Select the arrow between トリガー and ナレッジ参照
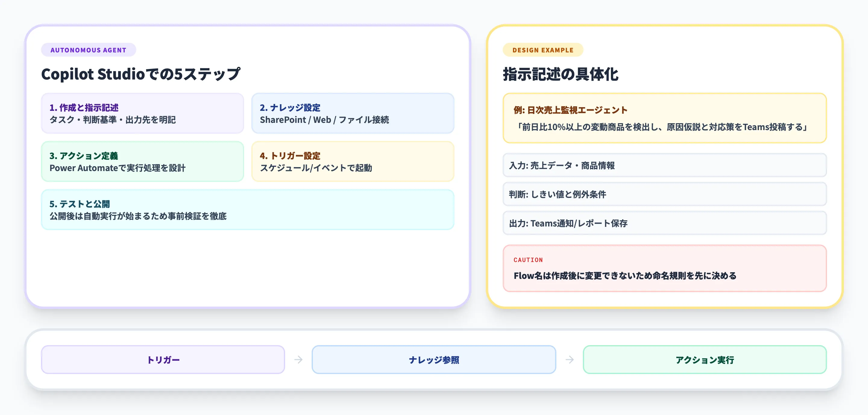The image size is (868, 415). 299,360
